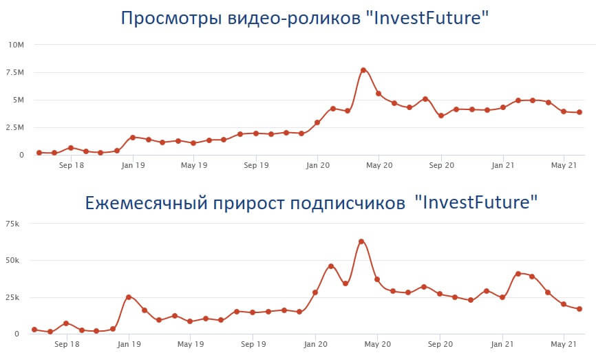
Task: Click the Sep 19 label on subscribers chart axis
Action: pos(253,344)
